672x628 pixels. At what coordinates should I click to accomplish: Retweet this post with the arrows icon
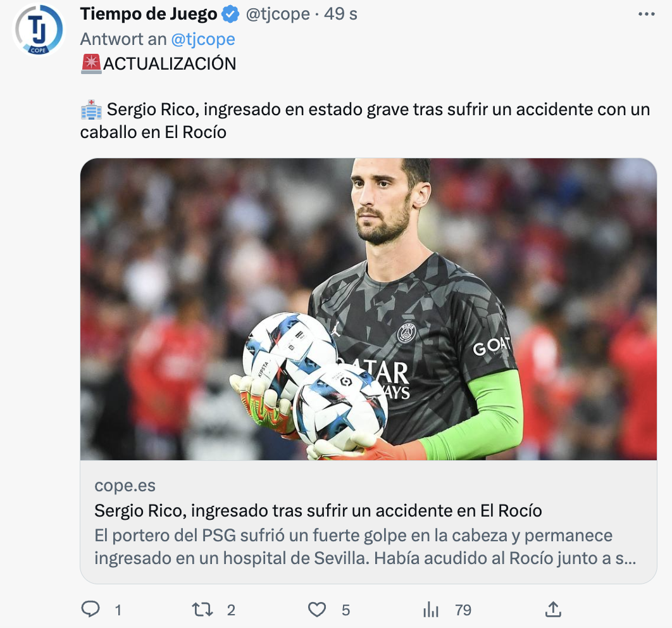pos(202,609)
